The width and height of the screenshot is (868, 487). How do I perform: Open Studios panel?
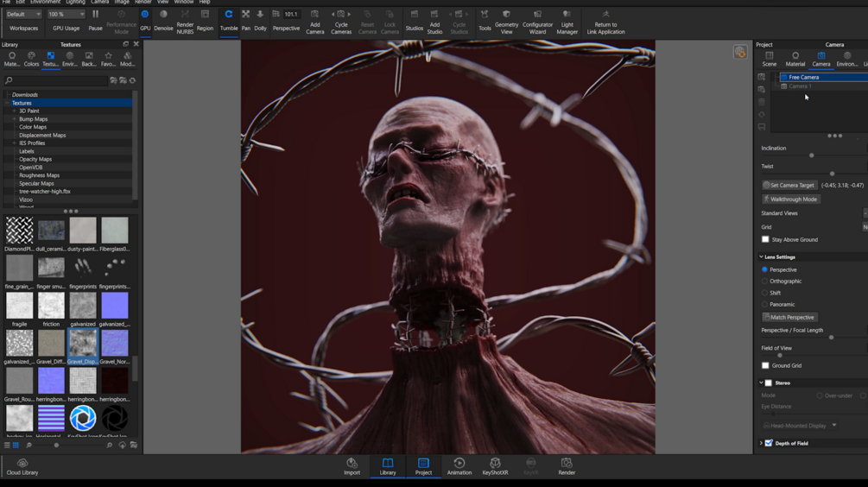414,21
